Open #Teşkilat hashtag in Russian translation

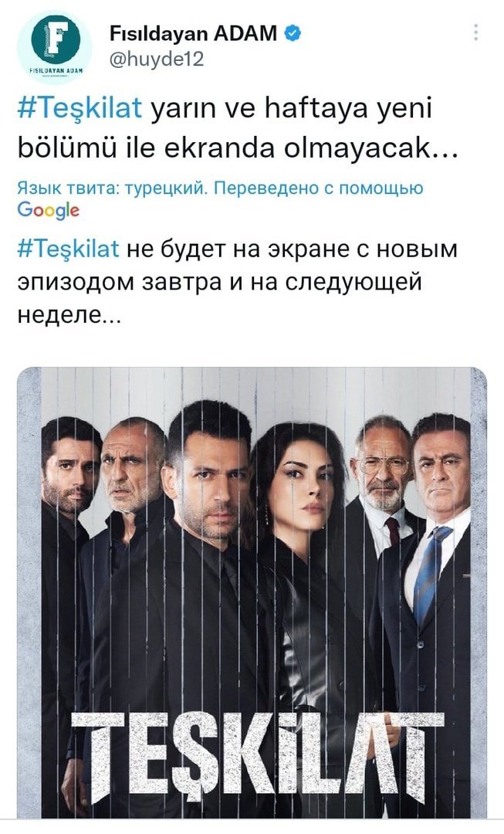(x=69, y=249)
